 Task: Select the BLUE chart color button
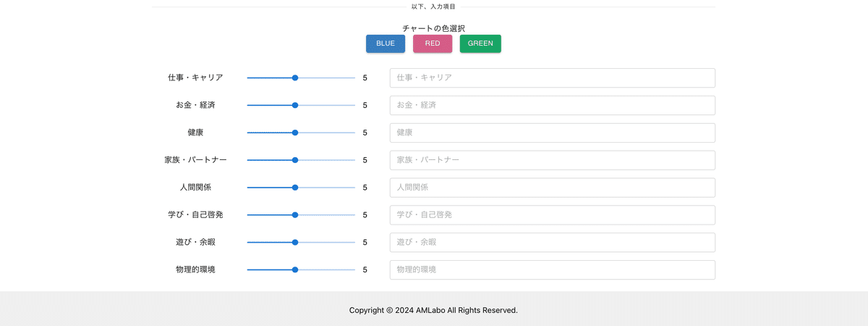386,43
